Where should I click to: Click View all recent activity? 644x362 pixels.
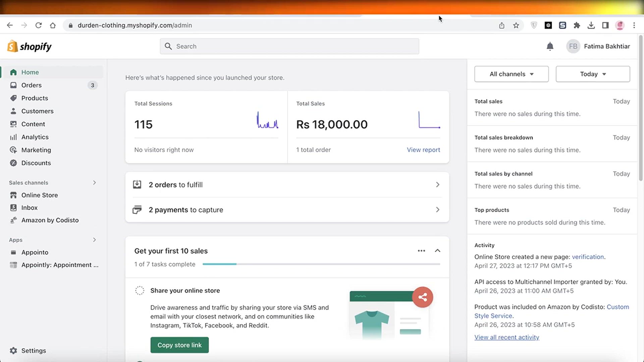pyautogui.click(x=506, y=337)
